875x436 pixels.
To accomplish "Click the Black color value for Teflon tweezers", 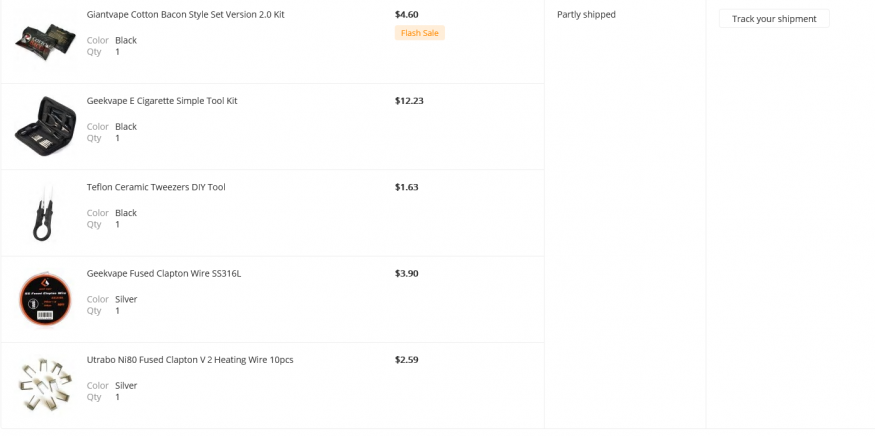I will [126, 213].
